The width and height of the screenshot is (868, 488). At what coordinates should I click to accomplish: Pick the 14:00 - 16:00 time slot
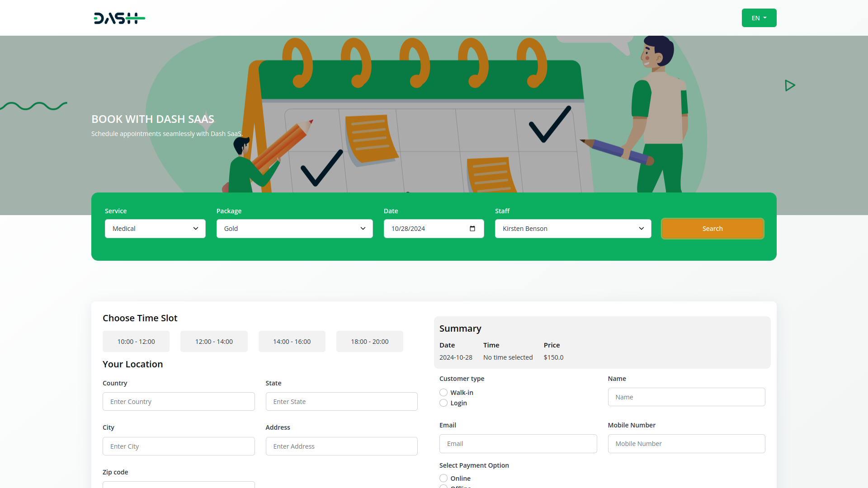click(292, 342)
